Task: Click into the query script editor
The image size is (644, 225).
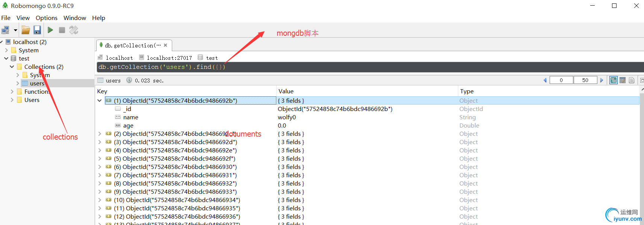Action: click(x=370, y=67)
